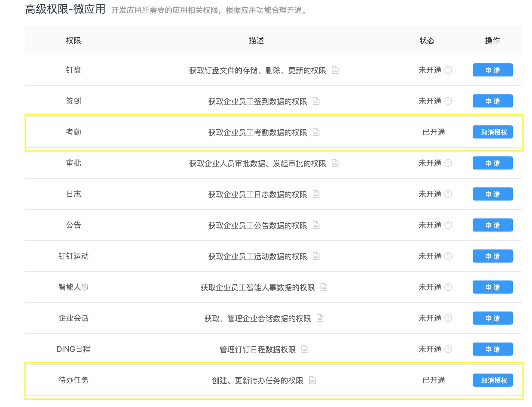Click description 获取企业员工智能人事数据的权限
532x407 pixels.
(258, 288)
